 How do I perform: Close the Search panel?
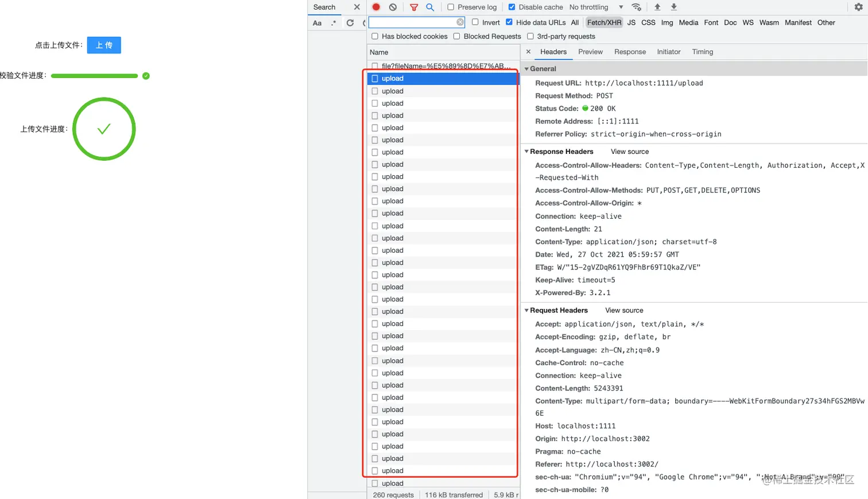356,7
